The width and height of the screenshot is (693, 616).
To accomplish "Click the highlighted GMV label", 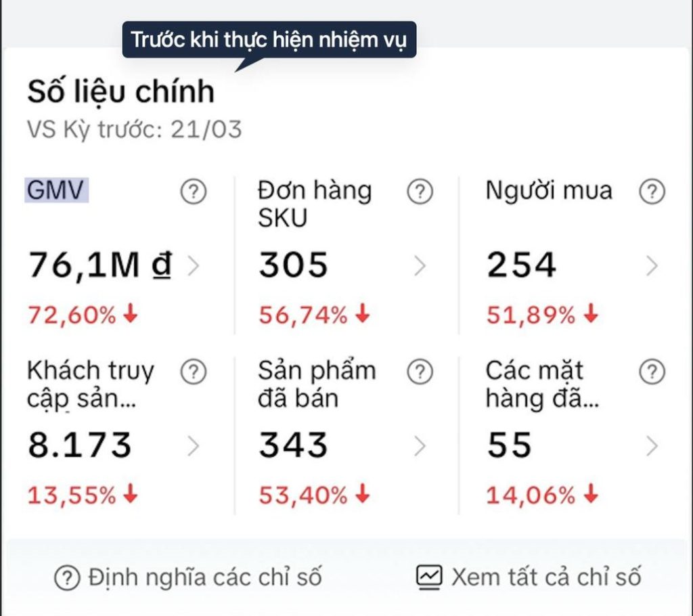I will pyautogui.click(x=58, y=190).
